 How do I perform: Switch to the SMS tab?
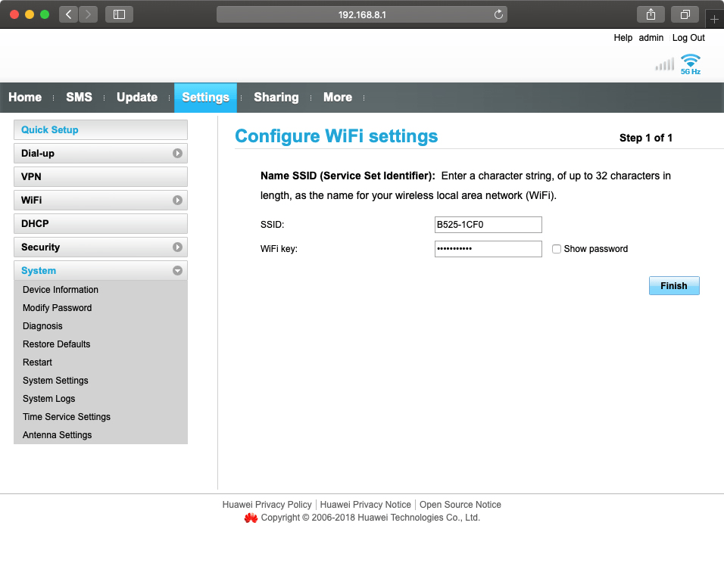tap(79, 98)
